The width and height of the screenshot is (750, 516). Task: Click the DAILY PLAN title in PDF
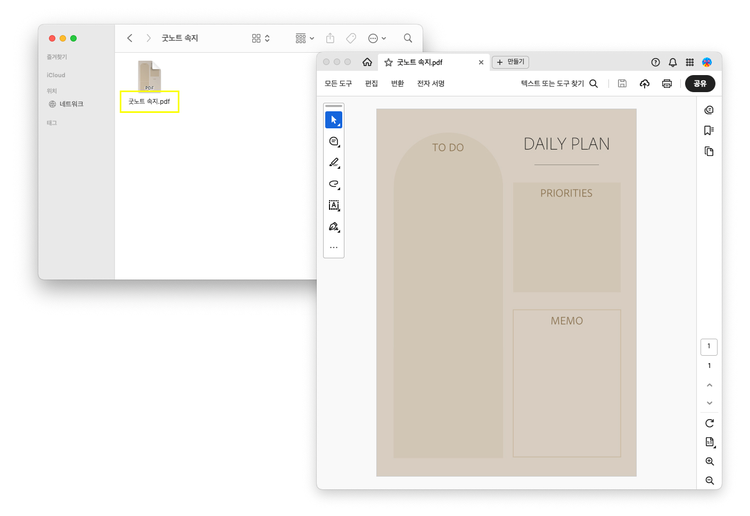[x=566, y=144]
